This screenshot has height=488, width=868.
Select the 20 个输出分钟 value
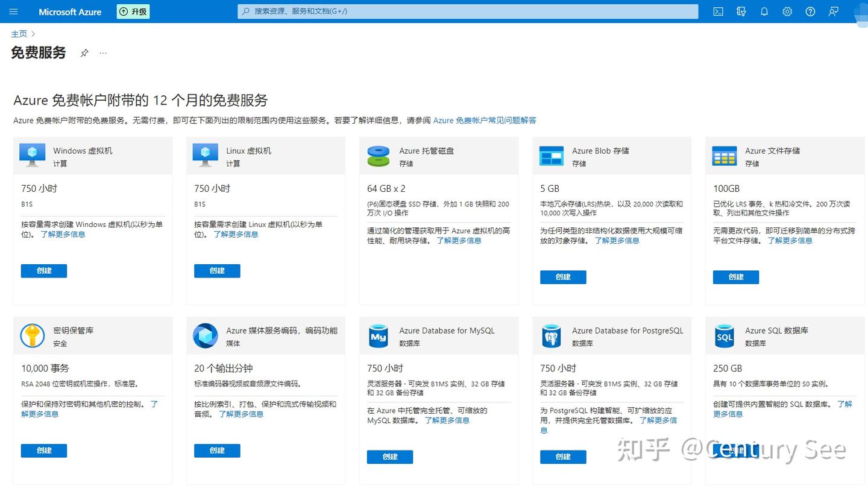click(x=223, y=368)
